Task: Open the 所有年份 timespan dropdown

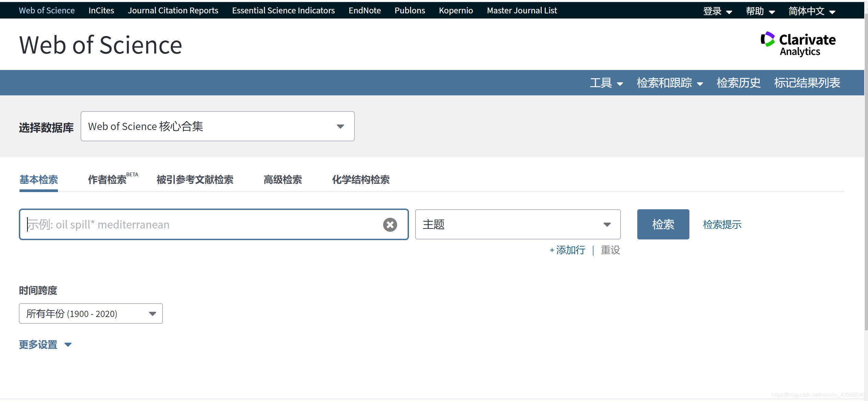Action: pos(91,314)
